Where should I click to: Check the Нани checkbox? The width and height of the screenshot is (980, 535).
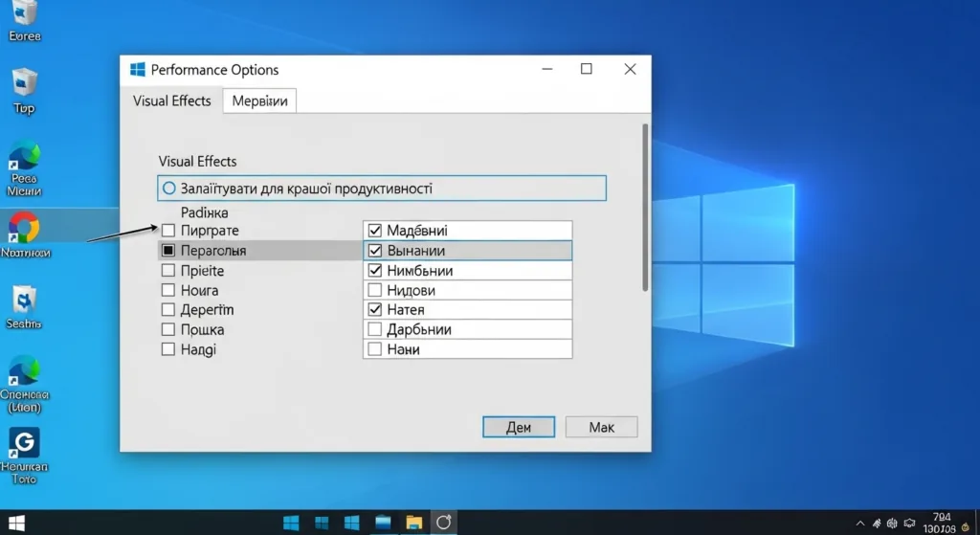pyautogui.click(x=375, y=349)
